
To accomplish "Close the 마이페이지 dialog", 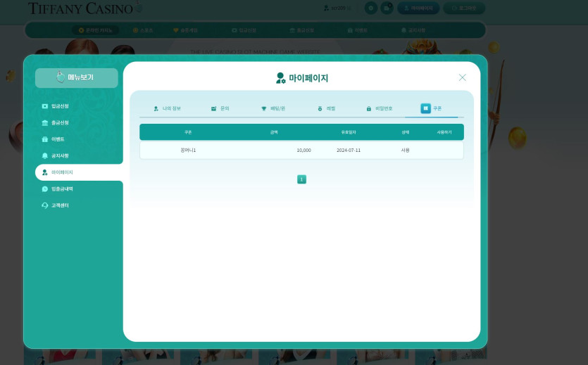I will click(462, 77).
